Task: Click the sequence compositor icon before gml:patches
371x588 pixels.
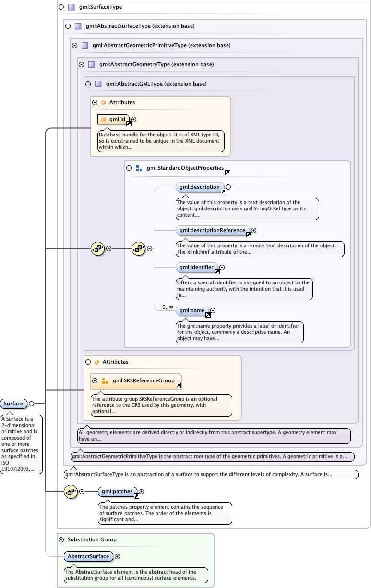Action: (x=71, y=491)
